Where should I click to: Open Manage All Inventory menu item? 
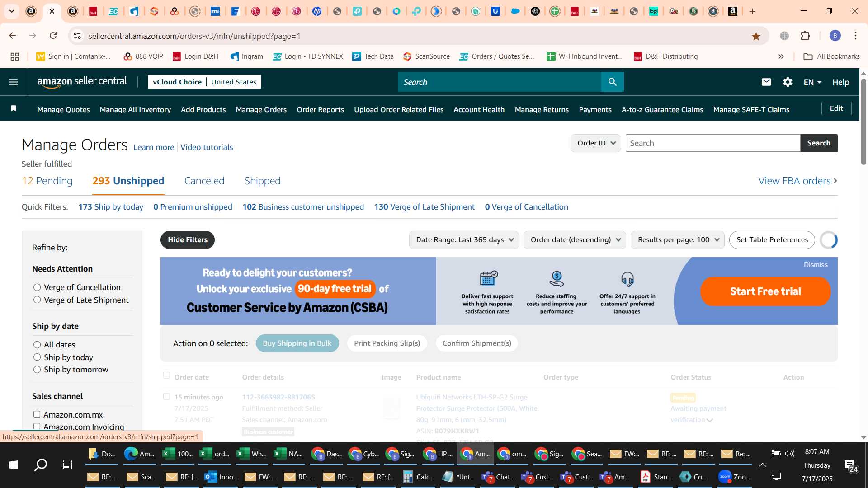135,110
